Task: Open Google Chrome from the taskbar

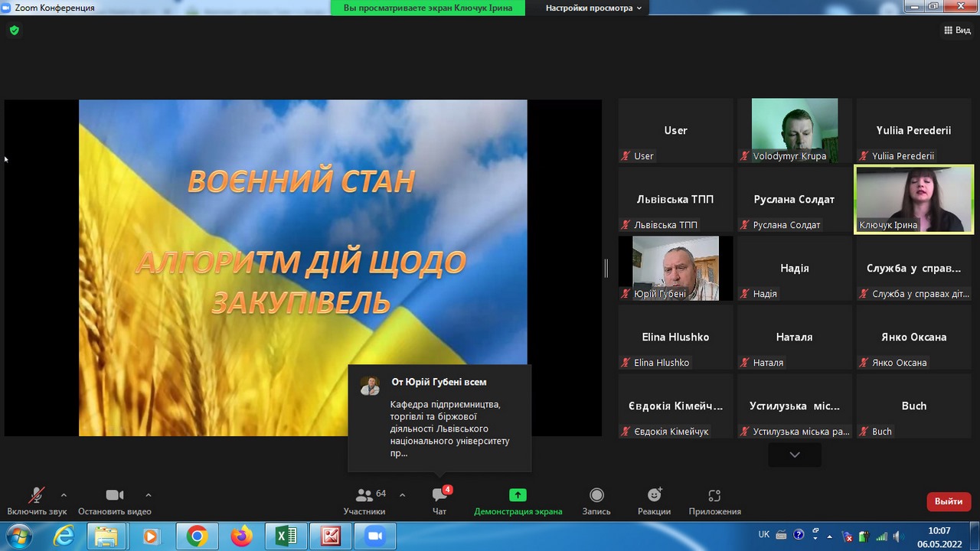Action: click(x=197, y=536)
